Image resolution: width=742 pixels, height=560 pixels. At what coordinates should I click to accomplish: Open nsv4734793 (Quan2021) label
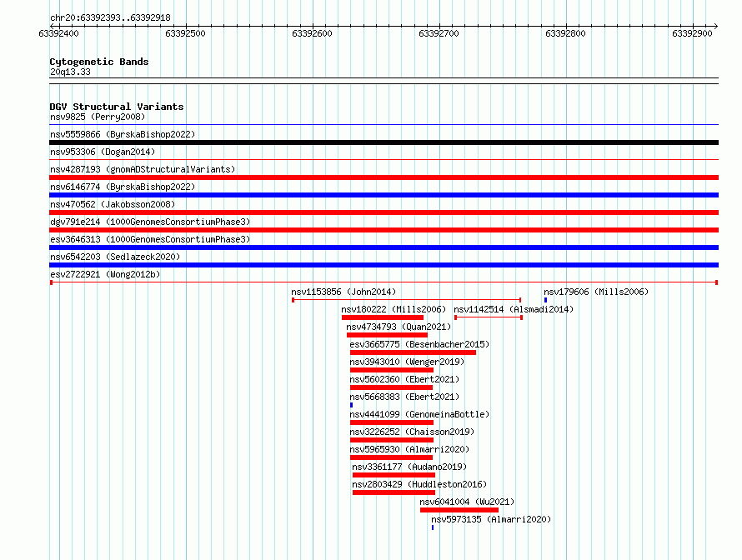coord(399,327)
